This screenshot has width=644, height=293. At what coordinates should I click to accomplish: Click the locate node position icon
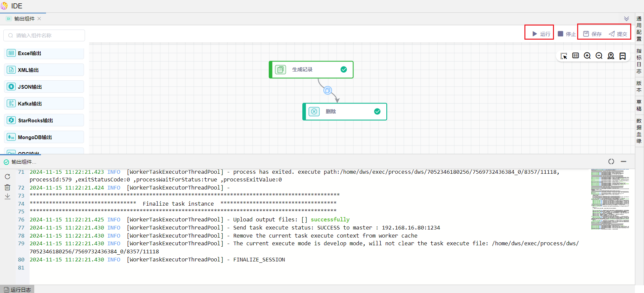611,56
